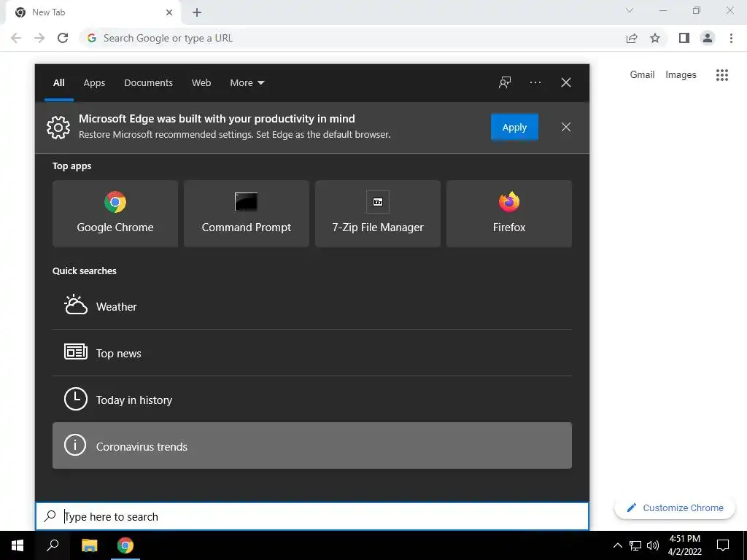Viewport: 747px width, 560px height.
Task: Apply Microsoft recommended settings
Action: click(514, 127)
